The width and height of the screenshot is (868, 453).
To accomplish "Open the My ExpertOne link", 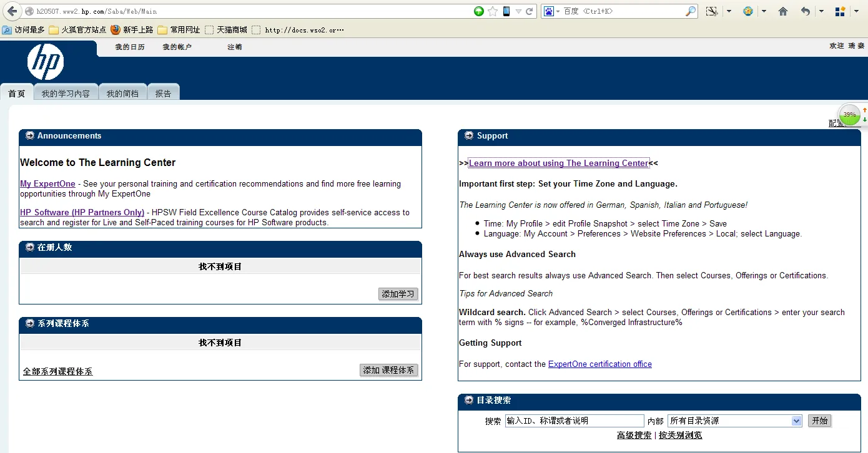I will pos(47,184).
